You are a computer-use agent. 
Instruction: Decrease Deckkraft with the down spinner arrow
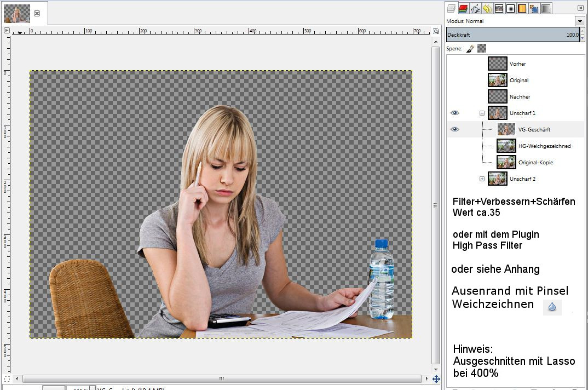click(x=582, y=38)
